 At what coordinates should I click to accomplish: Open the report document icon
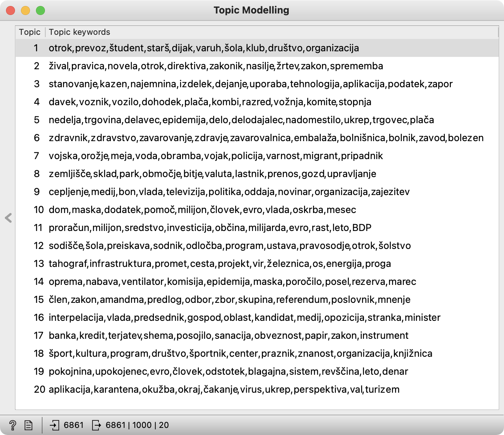click(x=28, y=425)
